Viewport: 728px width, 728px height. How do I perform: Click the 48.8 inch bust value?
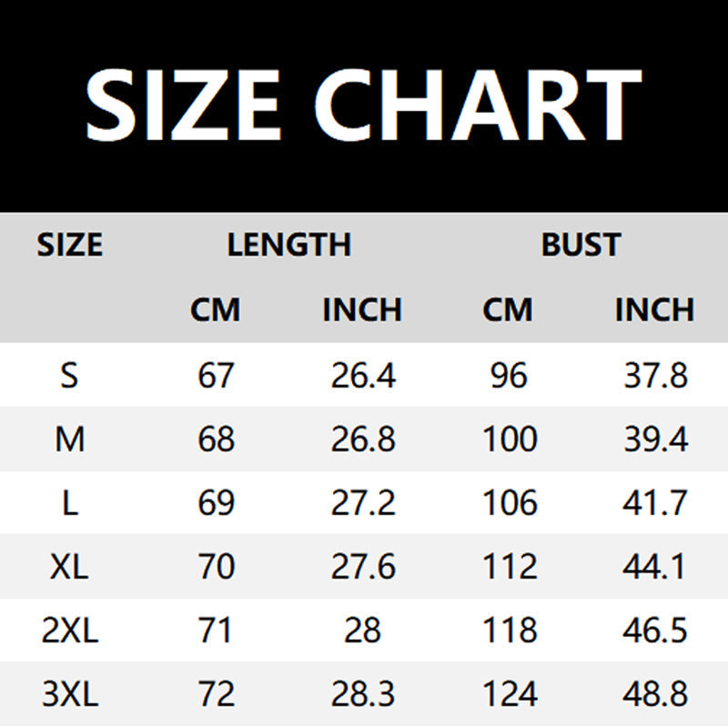click(655, 696)
